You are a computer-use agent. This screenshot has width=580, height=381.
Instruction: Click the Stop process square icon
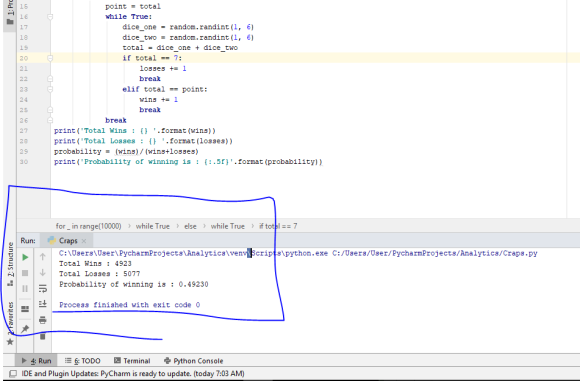pos(25,273)
